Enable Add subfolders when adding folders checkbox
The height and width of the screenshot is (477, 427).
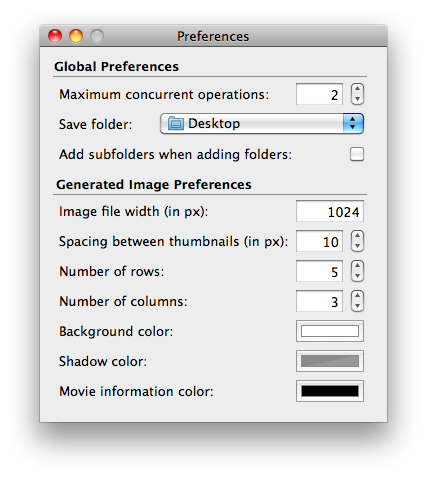point(357,154)
